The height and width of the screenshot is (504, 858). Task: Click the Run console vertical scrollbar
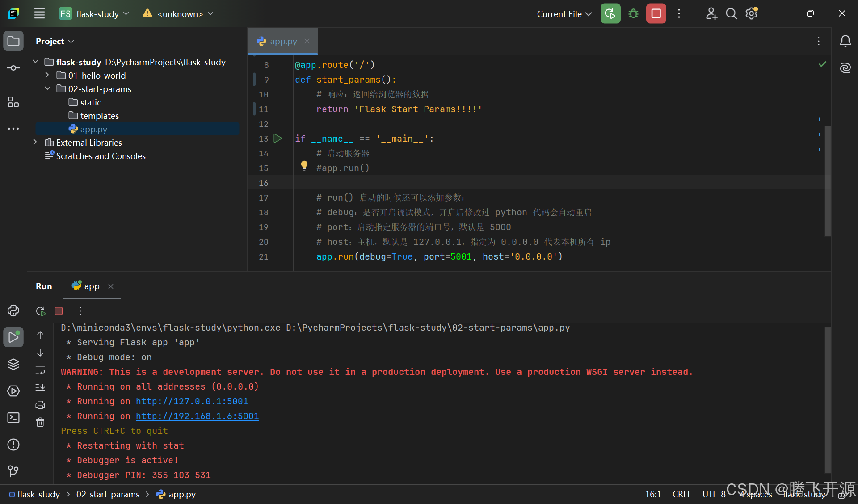coord(828,399)
